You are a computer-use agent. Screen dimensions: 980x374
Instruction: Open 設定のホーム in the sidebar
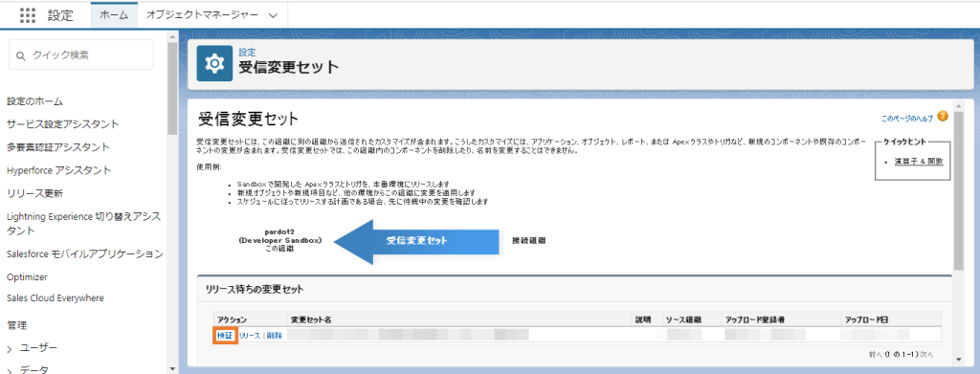(x=35, y=101)
